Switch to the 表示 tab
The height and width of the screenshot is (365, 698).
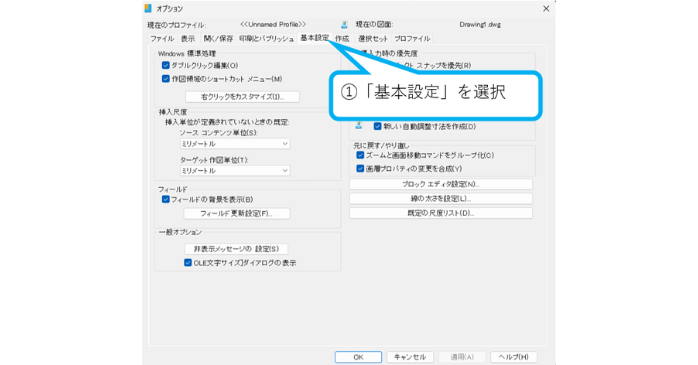188,39
